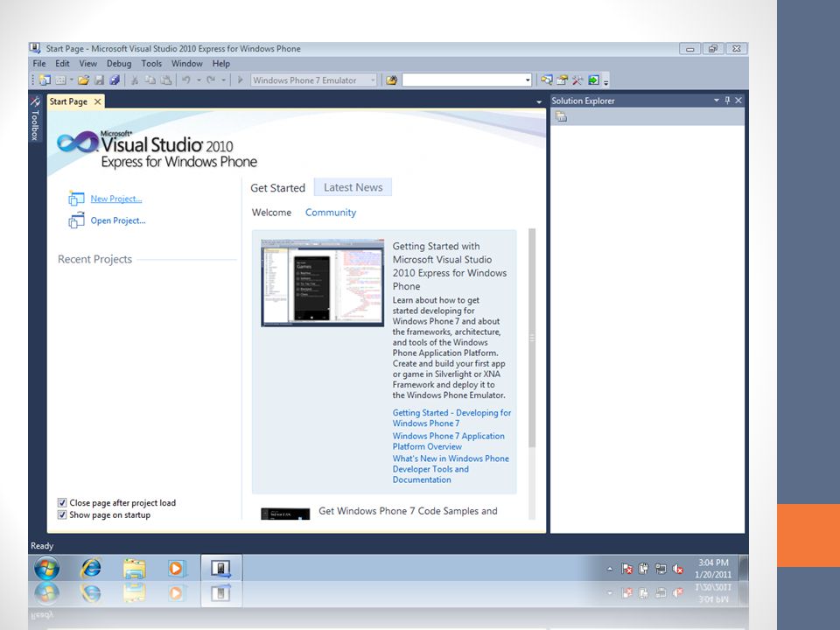The height and width of the screenshot is (630, 840).
Task: Click the Solution Explorer properties icon
Action: coord(561,116)
